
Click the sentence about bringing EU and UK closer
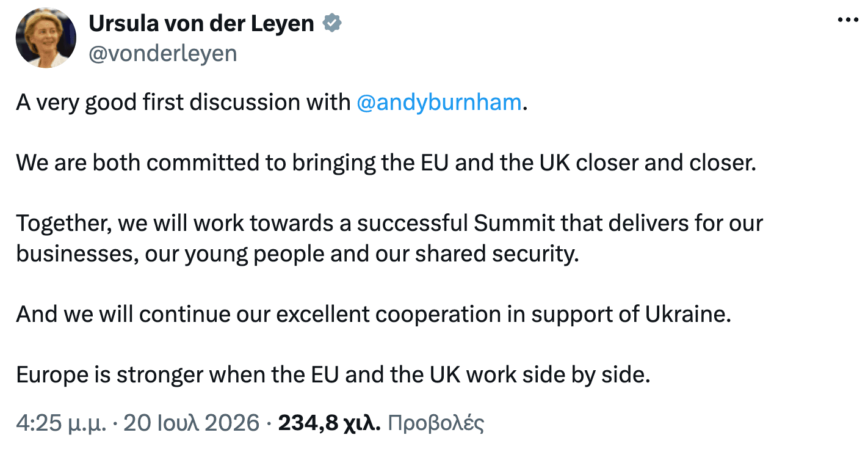386,163
